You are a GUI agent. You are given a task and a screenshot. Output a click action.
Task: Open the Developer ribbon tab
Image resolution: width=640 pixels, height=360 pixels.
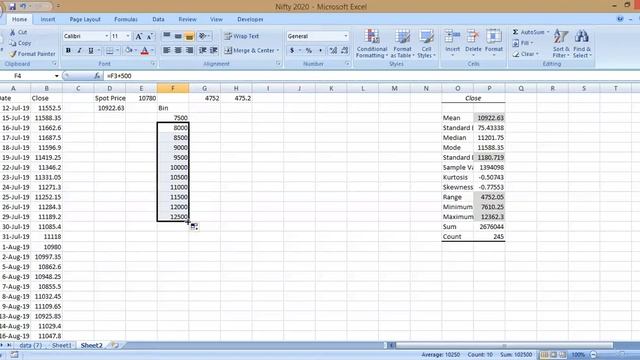coord(250,19)
